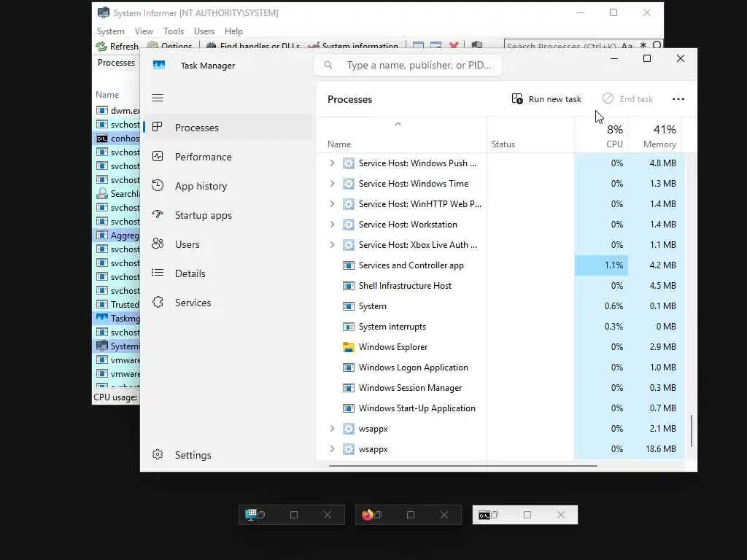Image resolution: width=747 pixels, height=560 pixels.
Task: Click the Refresh icon in System Informer
Action: (101, 46)
